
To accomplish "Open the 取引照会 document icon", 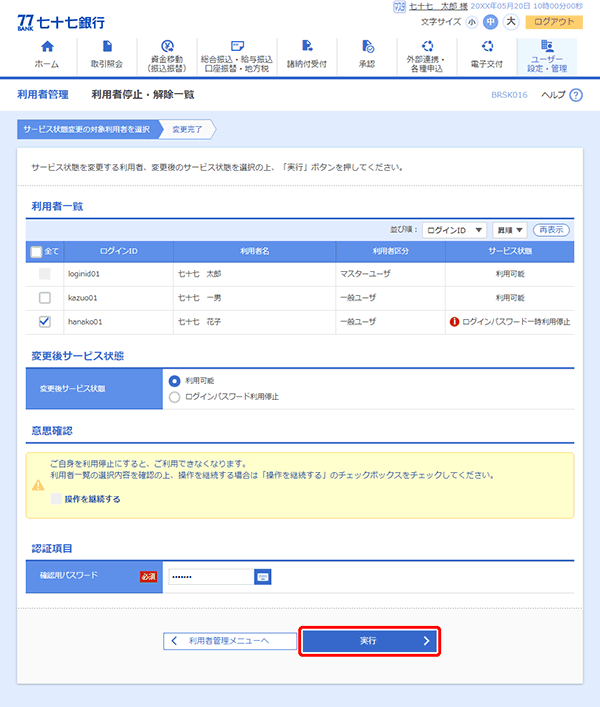I will (x=106, y=47).
